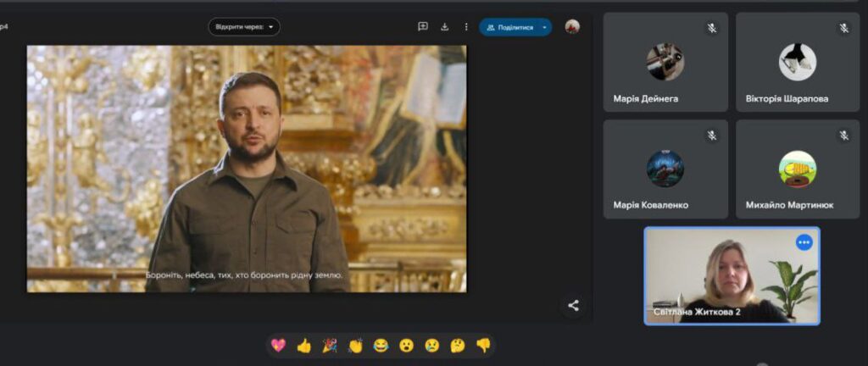Screen dimensions: 868x366
Task: Send the thinking face reaction
Action: coord(457,346)
